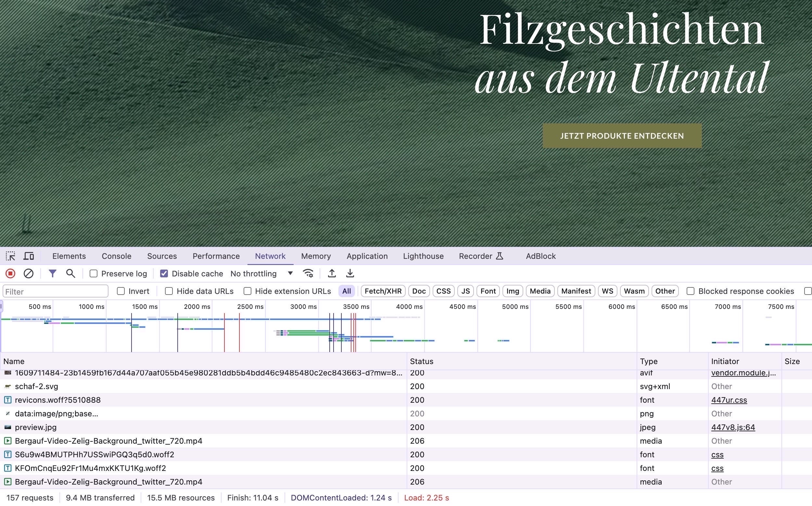Switch to the Performance tab
This screenshot has width=812, height=506.
pyautogui.click(x=216, y=256)
